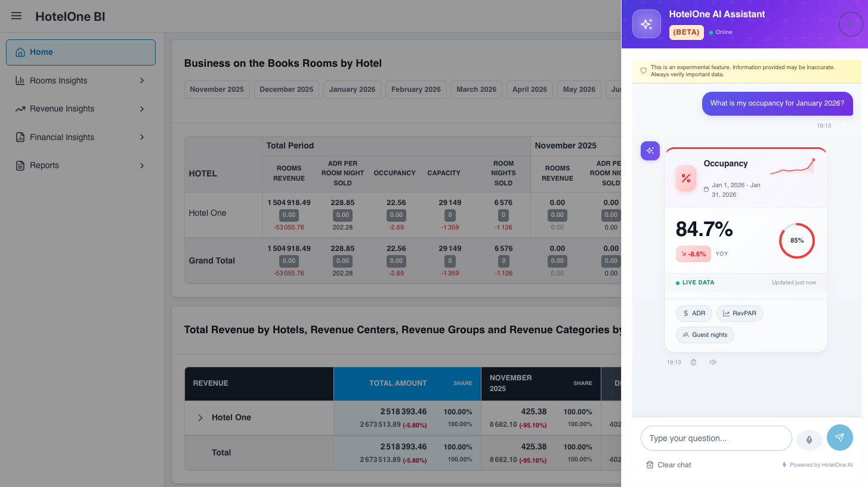Focus the Type your question input field

pos(716,438)
